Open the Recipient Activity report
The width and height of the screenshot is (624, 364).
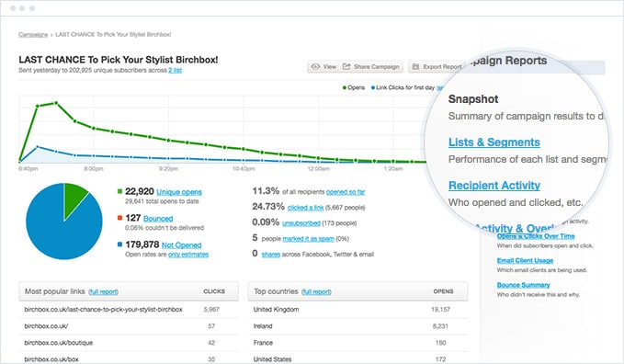[x=494, y=185]
